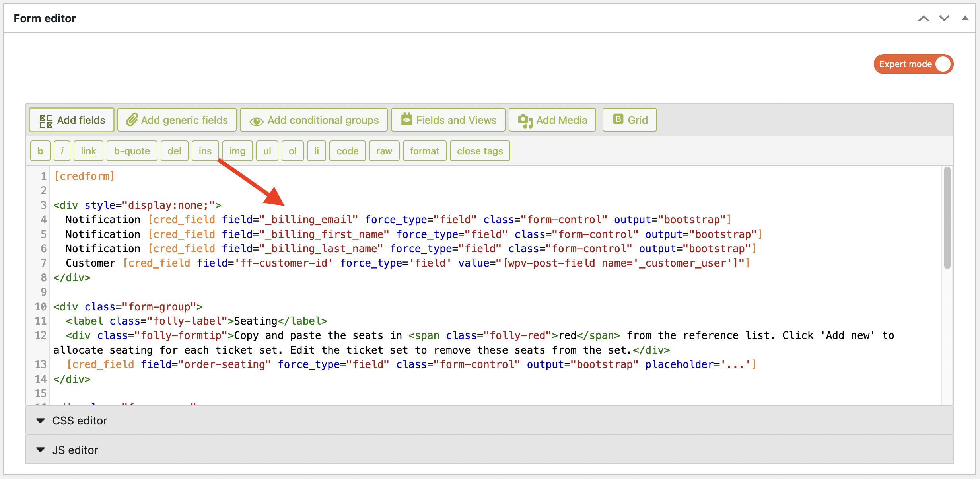This screenshot has height=479, width=980.
Task: Click the format quicktag button
Action: [x=425, y=151]
